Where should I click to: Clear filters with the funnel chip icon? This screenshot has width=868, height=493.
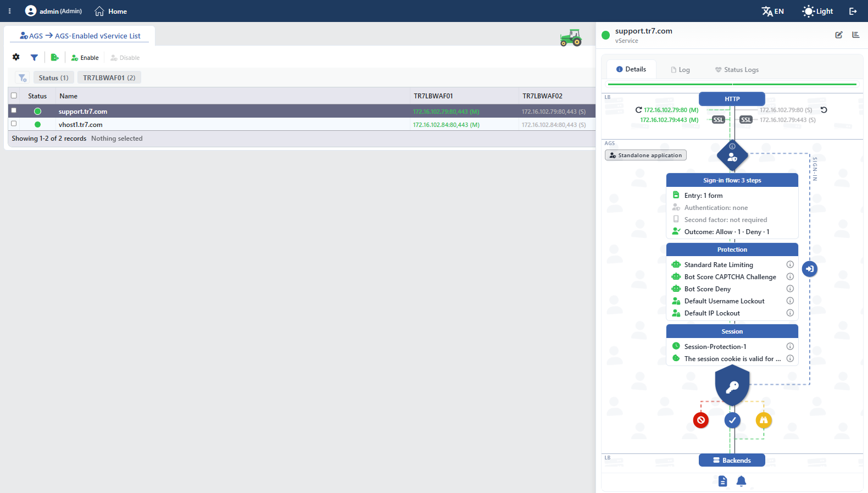(23, 78)
